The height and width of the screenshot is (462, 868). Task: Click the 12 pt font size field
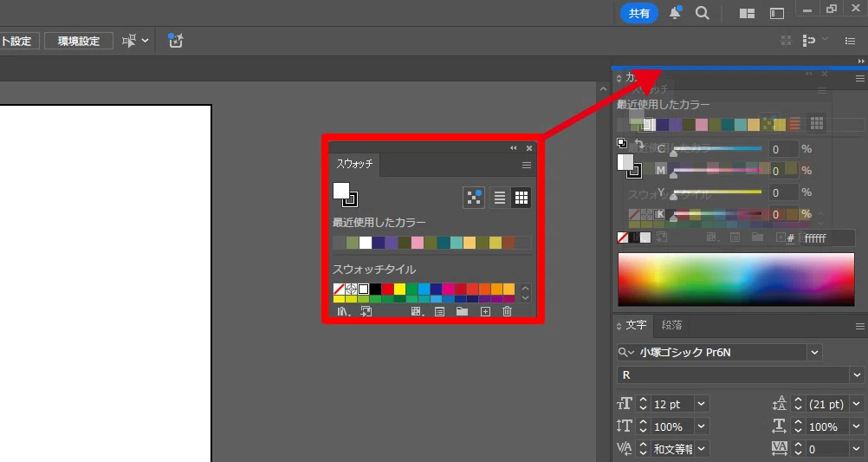pos(671,405)
